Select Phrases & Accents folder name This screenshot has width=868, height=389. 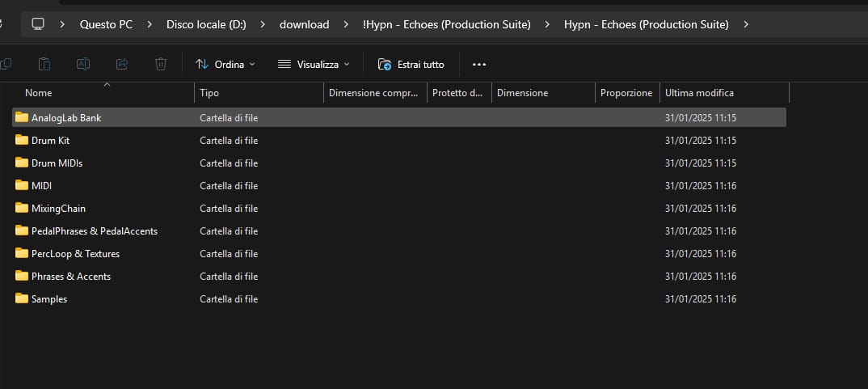coord(71,276)
